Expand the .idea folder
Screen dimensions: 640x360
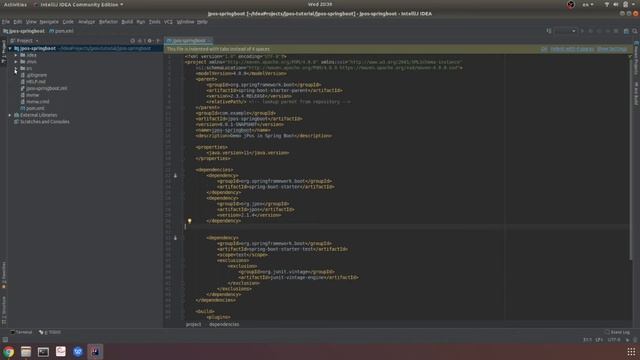(16, 55)
